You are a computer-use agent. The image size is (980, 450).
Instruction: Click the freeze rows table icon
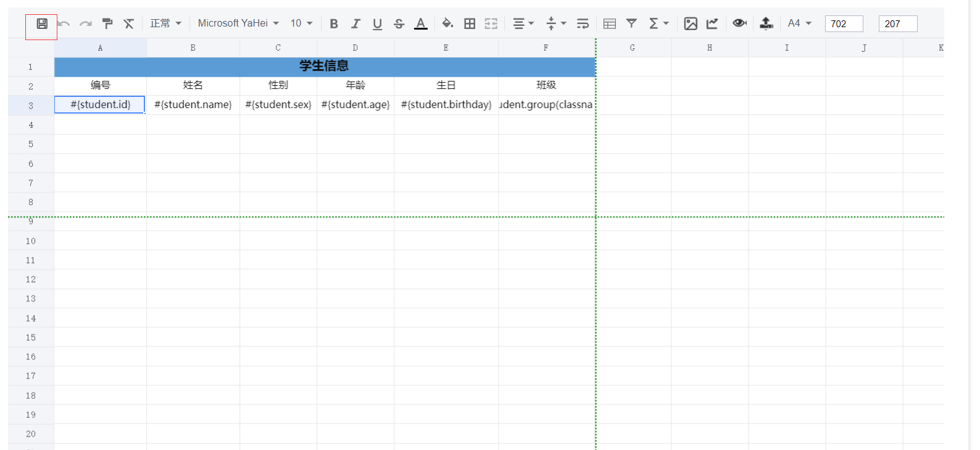(x=610, y=23)
